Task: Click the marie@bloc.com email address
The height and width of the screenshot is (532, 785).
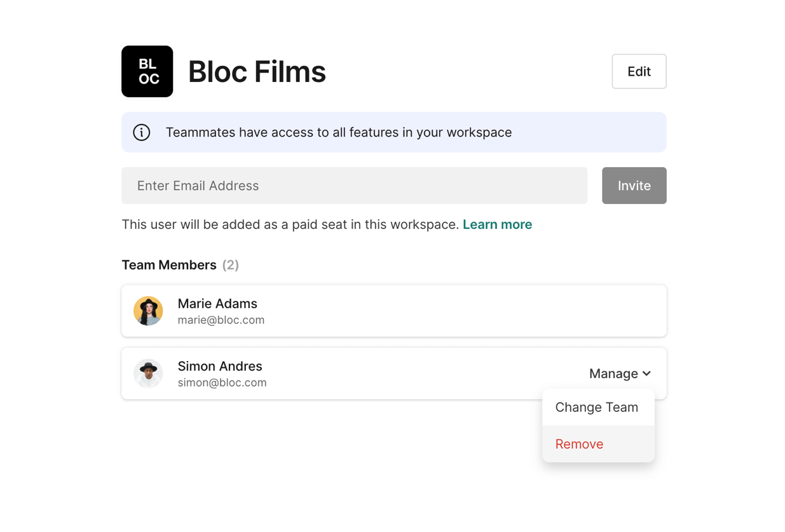Action: (x=221, y=320)
